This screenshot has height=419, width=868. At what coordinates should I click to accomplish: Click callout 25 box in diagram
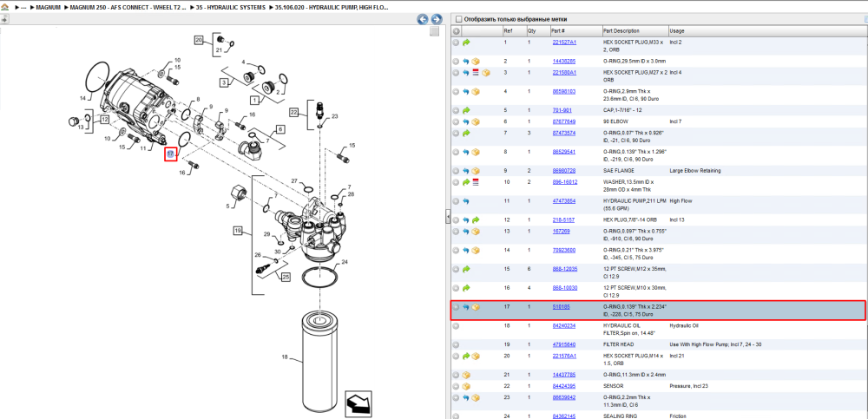click(x=286, y=276)
